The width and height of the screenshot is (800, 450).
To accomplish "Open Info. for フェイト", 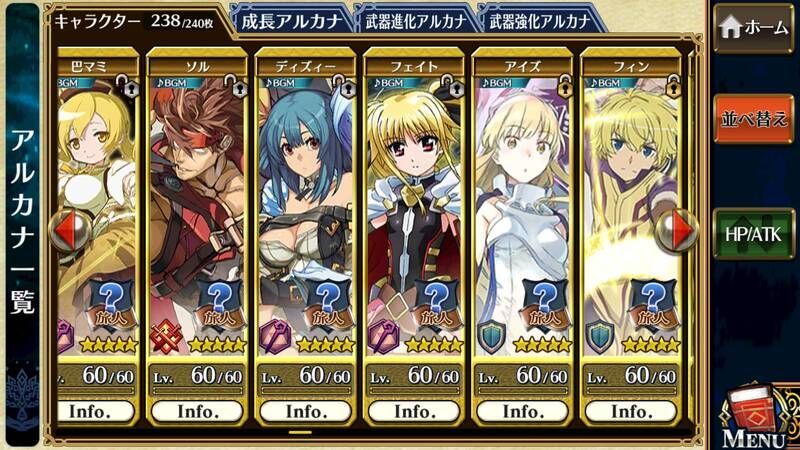I will [414, 411].
